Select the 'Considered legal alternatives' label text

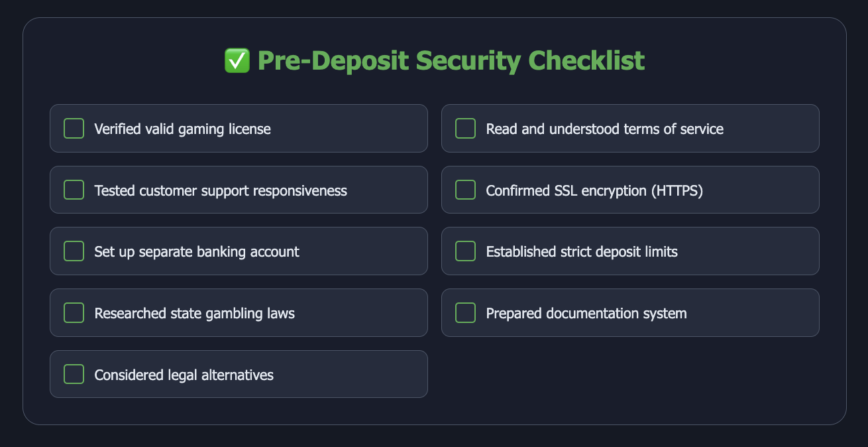point(184,375)
